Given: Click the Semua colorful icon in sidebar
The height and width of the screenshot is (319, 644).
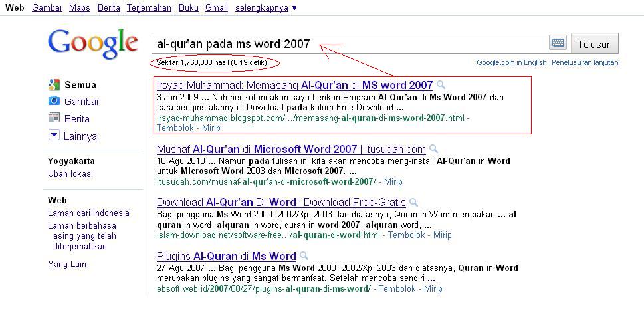Looking at the screenshot, I should tap(54, 85).
